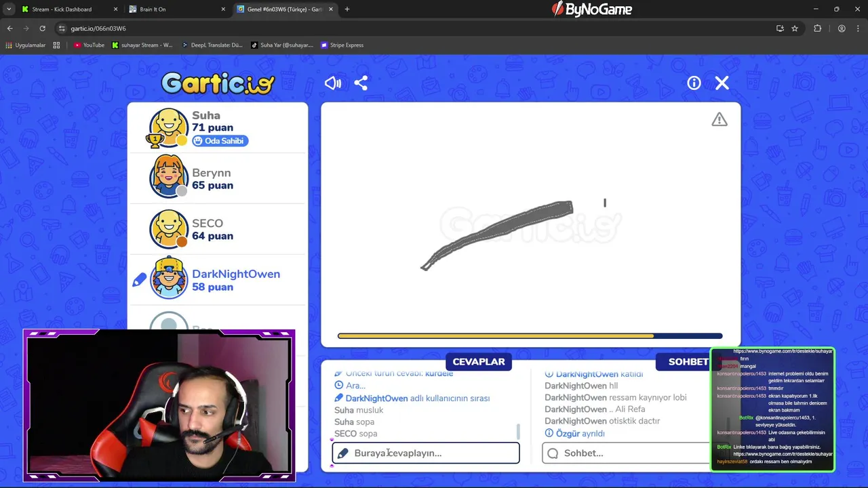Image resolution: width=868 pixels, height=488 pixels.
Task: Close the Brain It On tab
Action: click(224, 9)
